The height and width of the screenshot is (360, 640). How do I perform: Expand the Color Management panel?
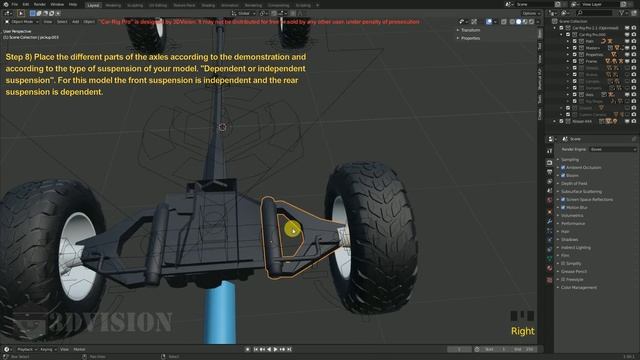[x=578, y=288]
